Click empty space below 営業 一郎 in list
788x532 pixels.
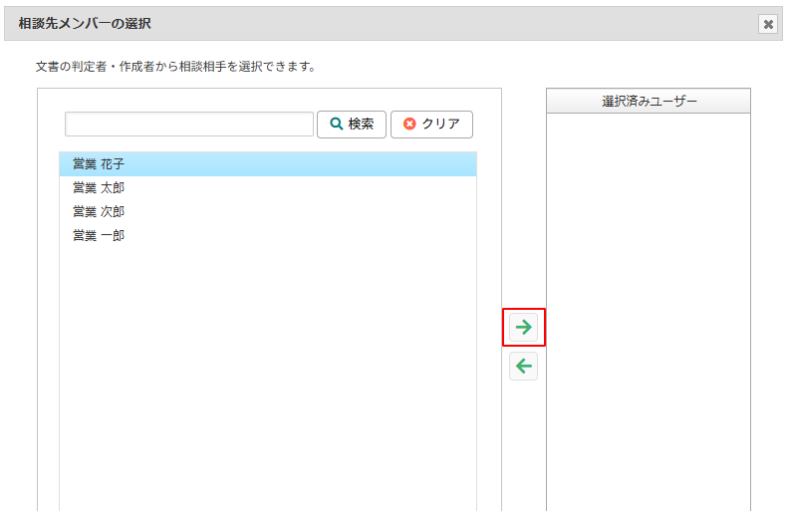coord(267,379)
